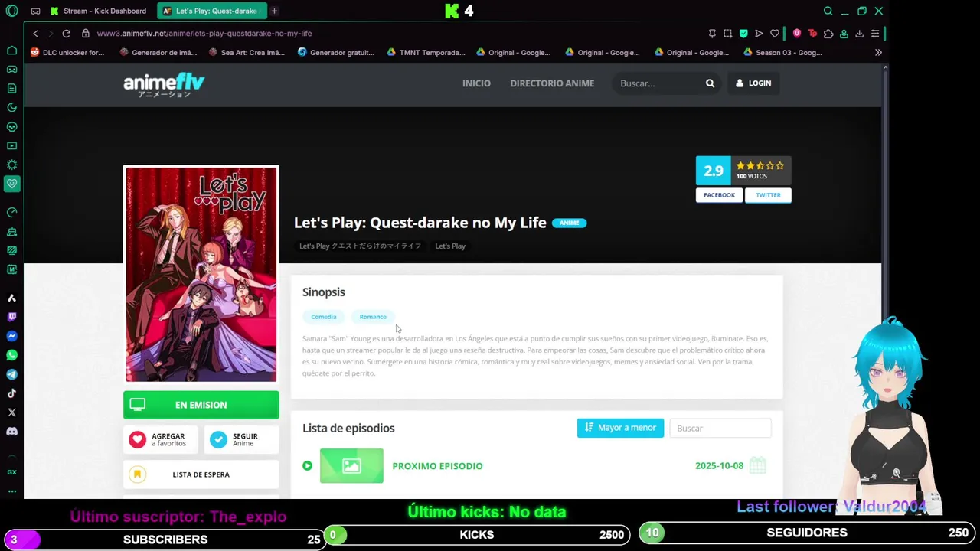Click the search tabs magnifier icon
Screen dimensions: 980x551
pyautogui.click(x=828, y=11)
